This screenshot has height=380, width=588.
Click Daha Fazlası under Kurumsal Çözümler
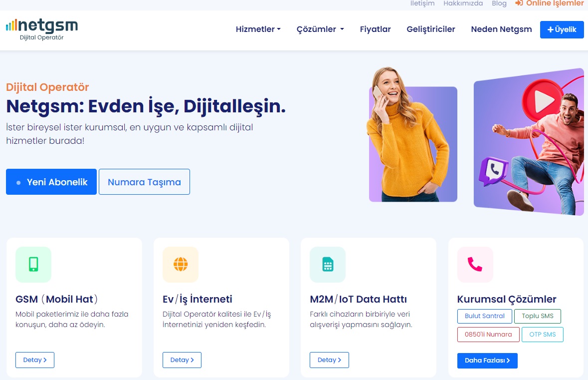[x=487, y=361]
